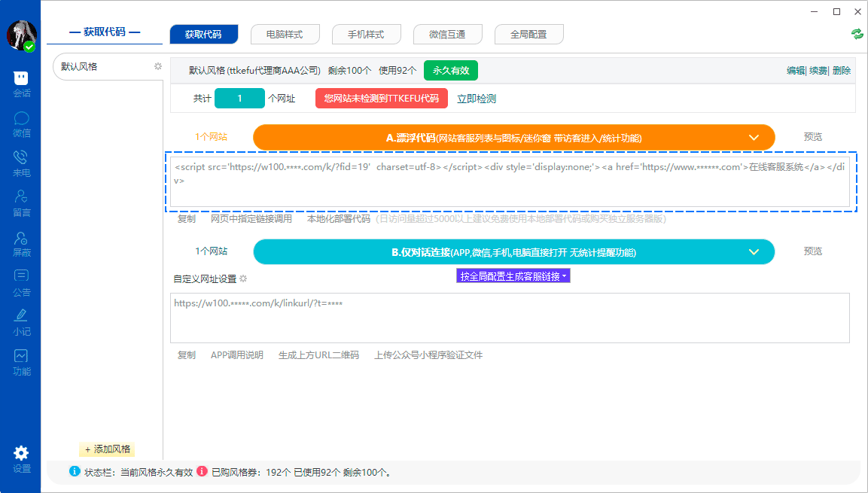Click + 添加风格 button
The height and width of the screenshot is (493, 868).
pos(108,449)
